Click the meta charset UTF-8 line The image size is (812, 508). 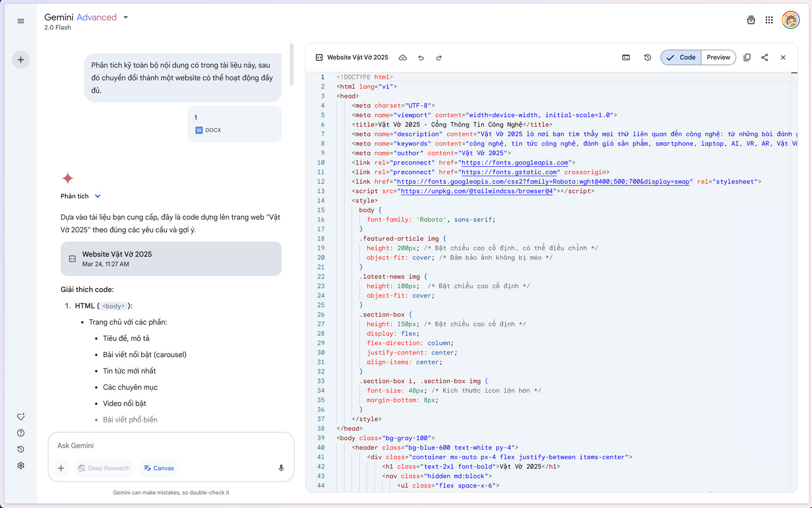coord(393,106)
